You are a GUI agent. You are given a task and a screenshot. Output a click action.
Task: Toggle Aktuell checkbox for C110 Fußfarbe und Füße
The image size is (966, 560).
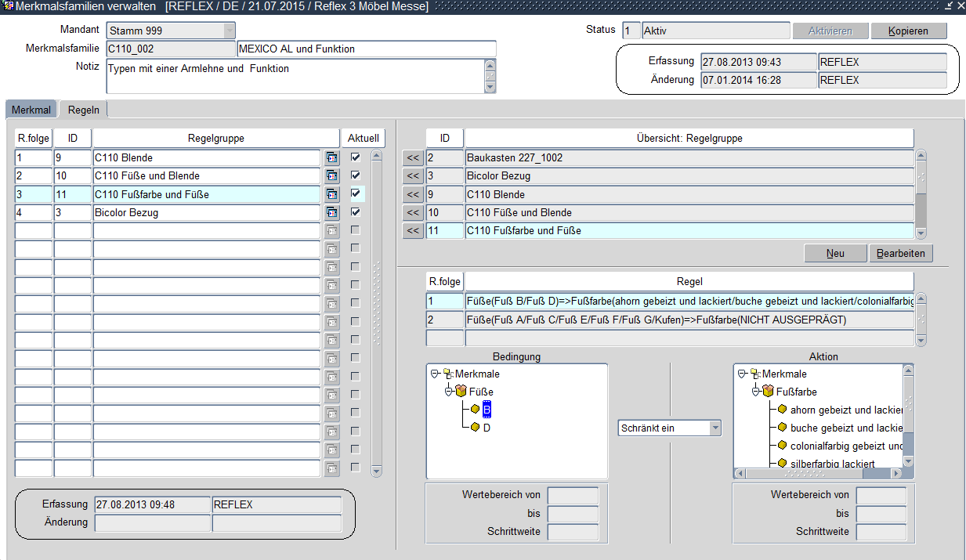(x=356, y=193)
